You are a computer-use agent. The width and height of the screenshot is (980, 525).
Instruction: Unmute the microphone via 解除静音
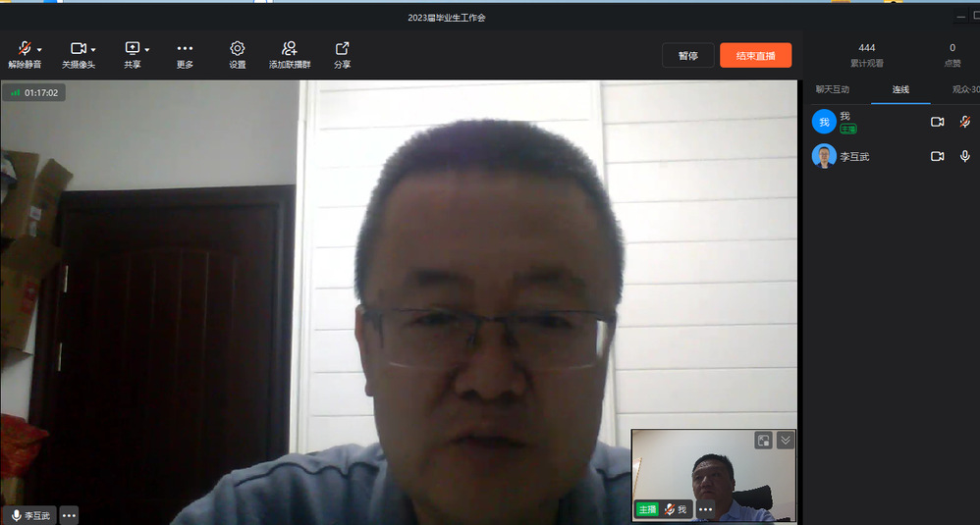click(23, 49)
